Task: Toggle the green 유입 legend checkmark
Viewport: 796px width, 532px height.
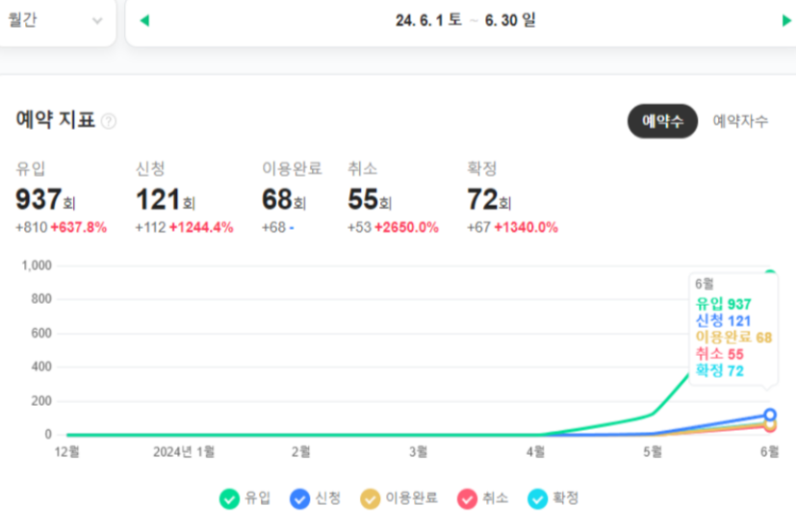Action: (229, 498)
